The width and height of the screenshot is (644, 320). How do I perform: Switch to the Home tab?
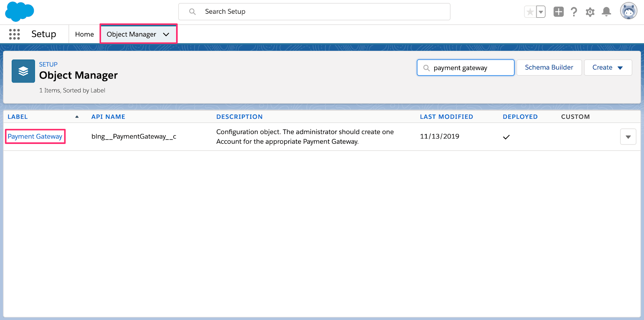pyautogui.click(x=85, y=34)
